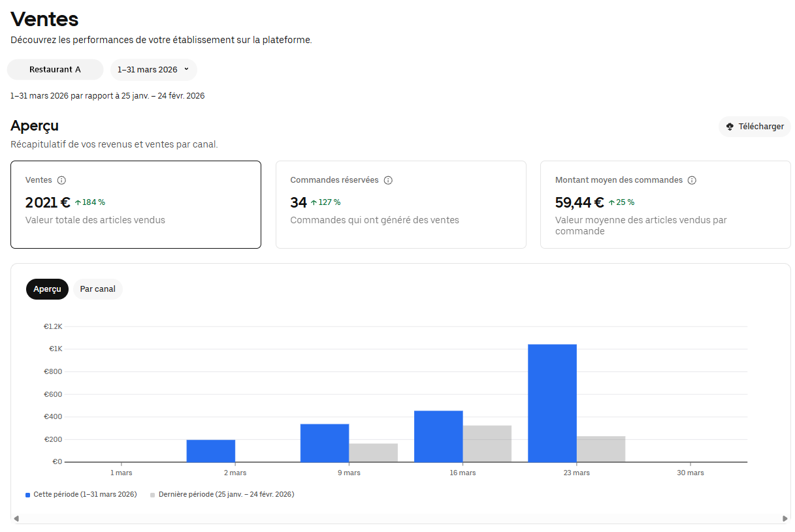Click the Cette période (1–31 mars 2026) legend text
The width and height of the screenshot is (795, 532).
85,495
